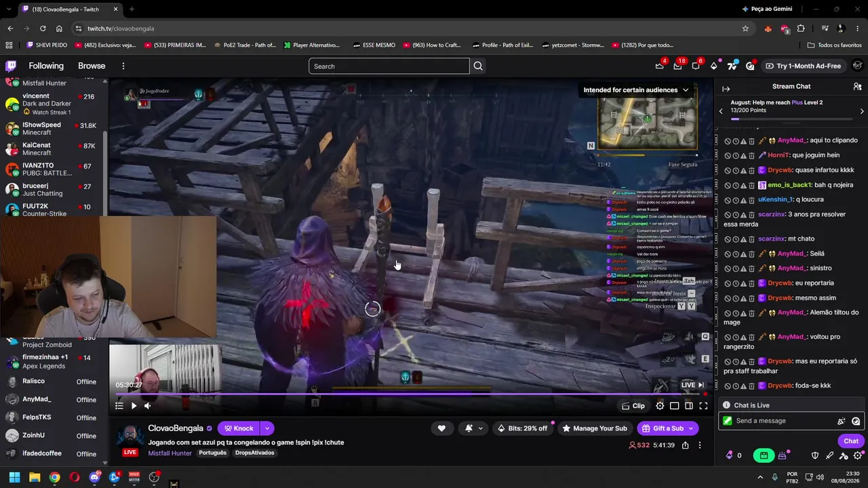Focus the Twitch search box
868x488 pixels.
[389, 66]
